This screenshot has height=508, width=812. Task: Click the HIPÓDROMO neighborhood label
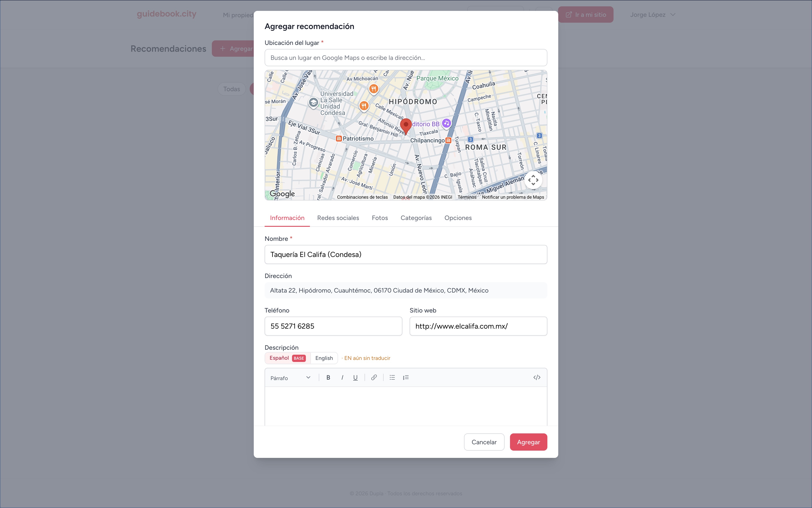point(413,102)
